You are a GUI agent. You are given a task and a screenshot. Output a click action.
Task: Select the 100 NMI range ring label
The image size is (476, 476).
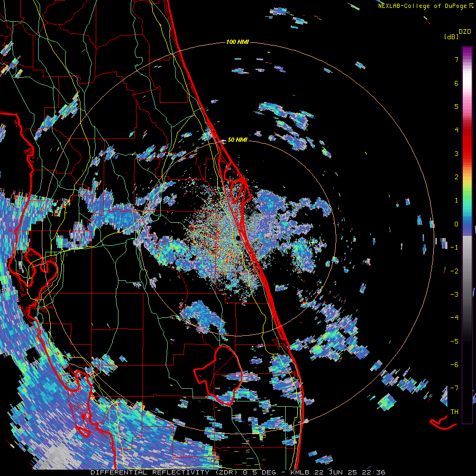[237, 42]
